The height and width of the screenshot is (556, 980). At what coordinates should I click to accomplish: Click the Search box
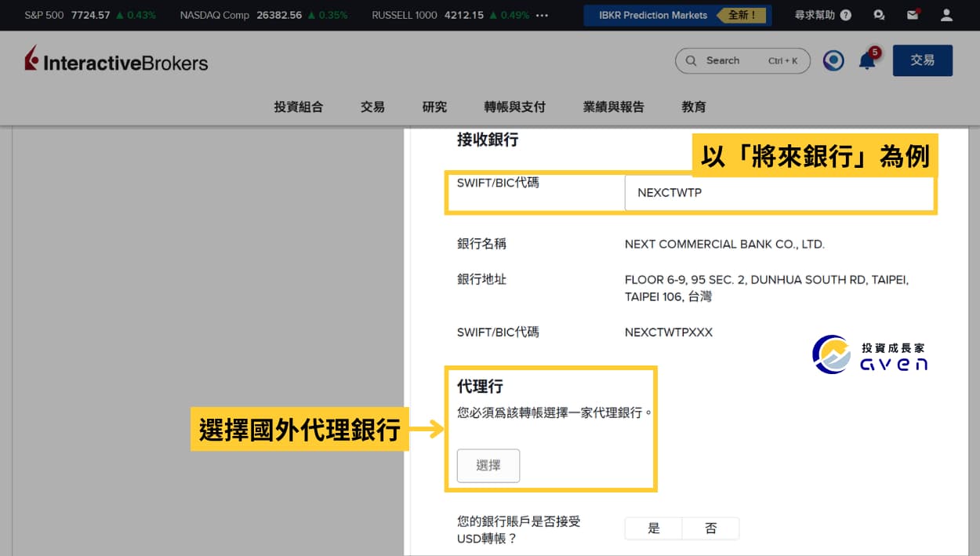click(x=742, y=60)
